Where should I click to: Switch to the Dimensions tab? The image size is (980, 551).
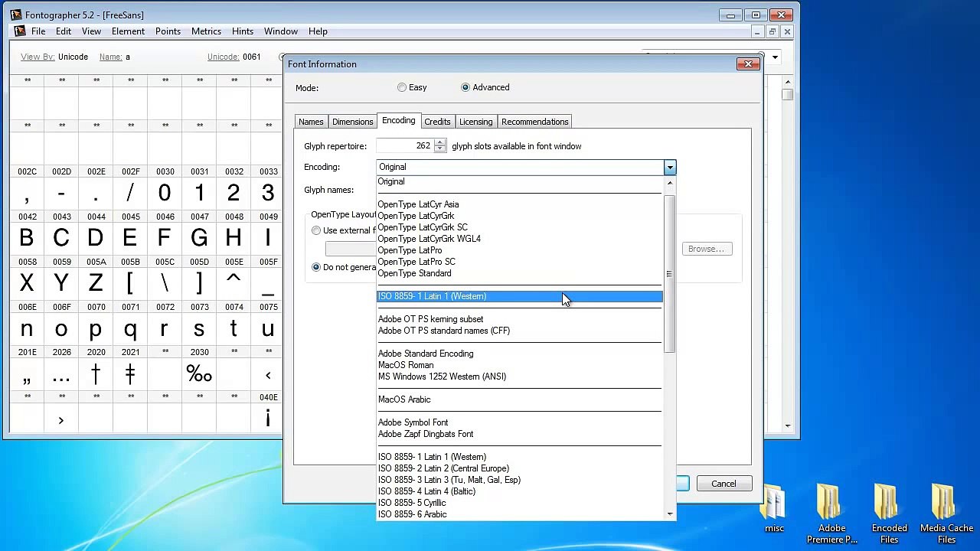coord(352,122)
